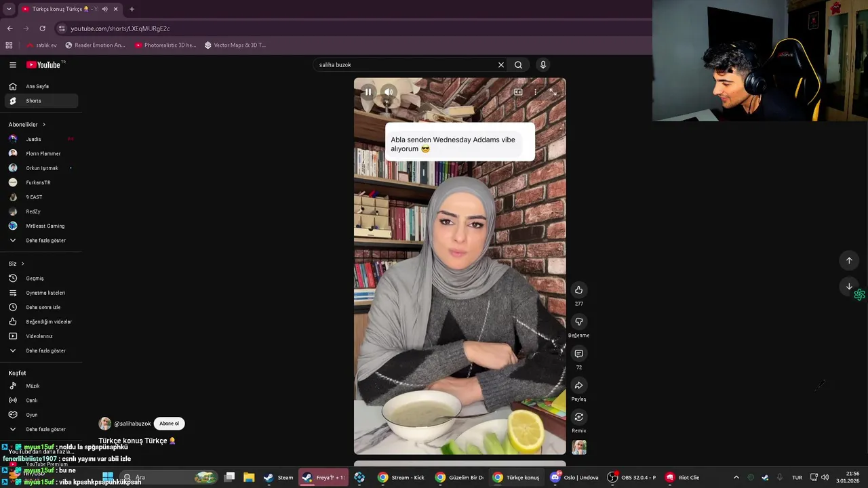Screen dimensions: 868x488
Task: Mute the tab via its speaker icon
Action: coord(104,9)
